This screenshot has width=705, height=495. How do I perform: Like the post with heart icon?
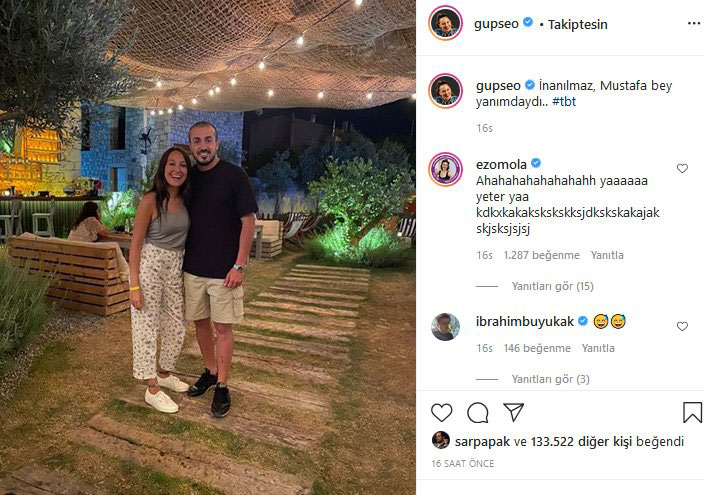tap(442, 412)
